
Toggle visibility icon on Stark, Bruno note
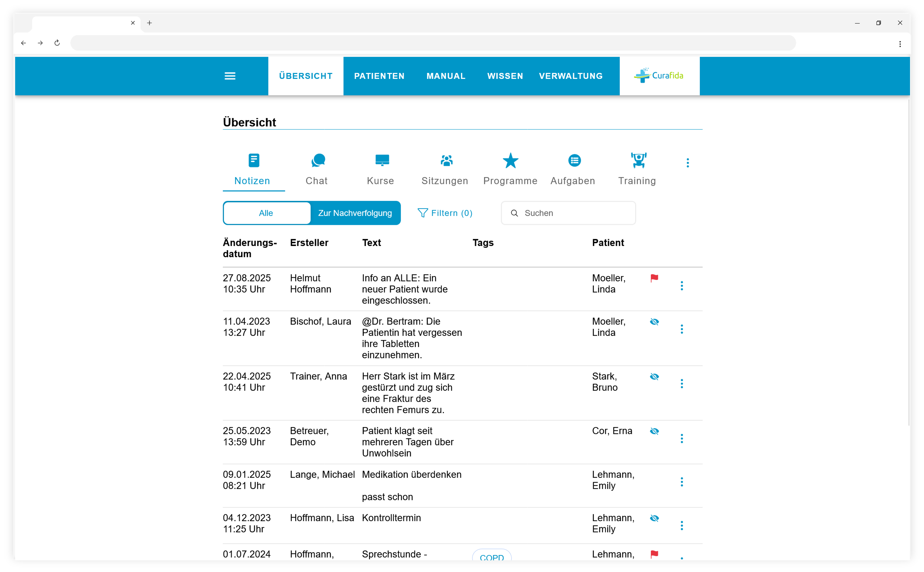tap(654, 377)
